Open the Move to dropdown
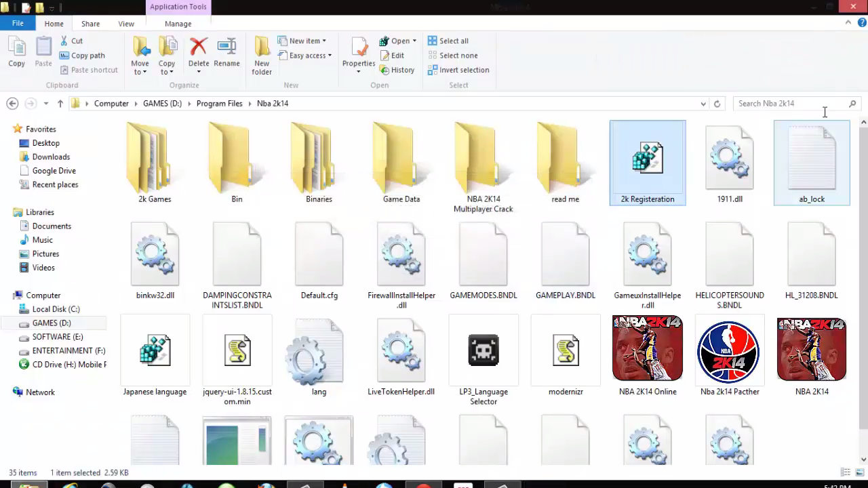The height and width of the screenshot is (488, 868). pos(140,56)
